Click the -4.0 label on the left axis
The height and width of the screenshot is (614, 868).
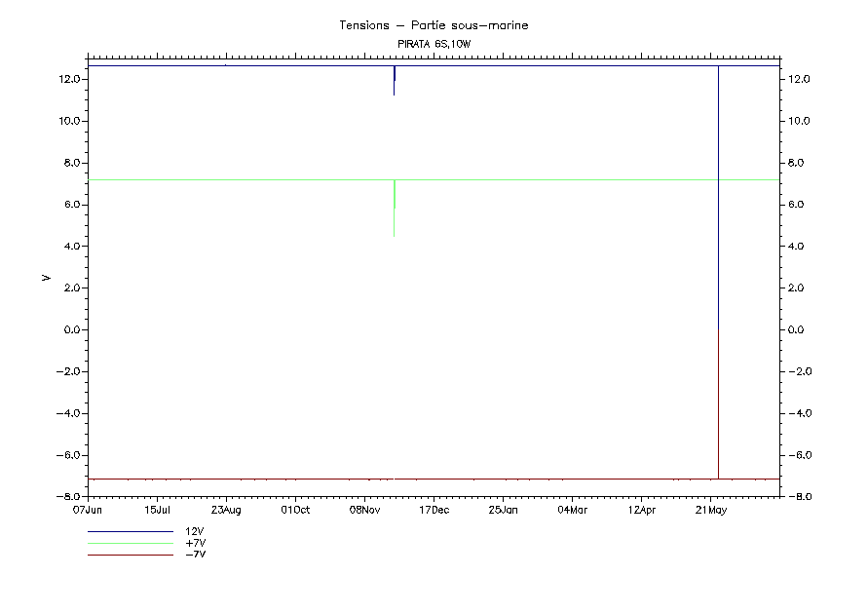coord(68,414)
